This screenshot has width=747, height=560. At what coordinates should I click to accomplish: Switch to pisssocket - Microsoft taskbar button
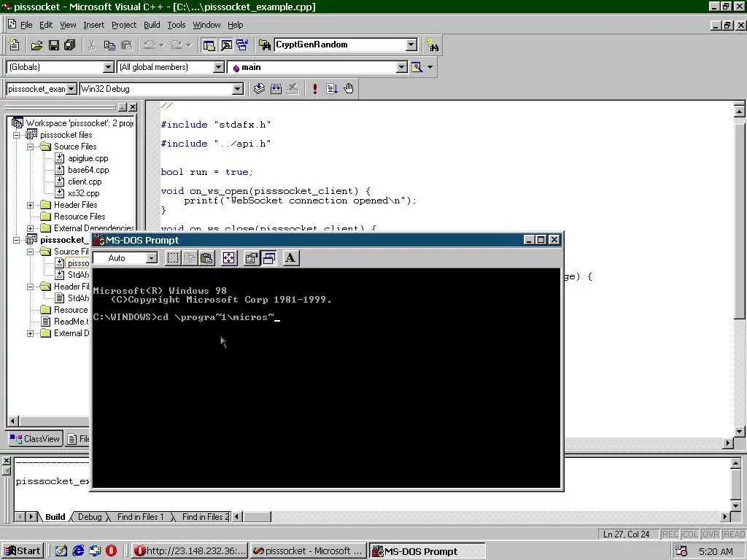[x=308, y=551]
